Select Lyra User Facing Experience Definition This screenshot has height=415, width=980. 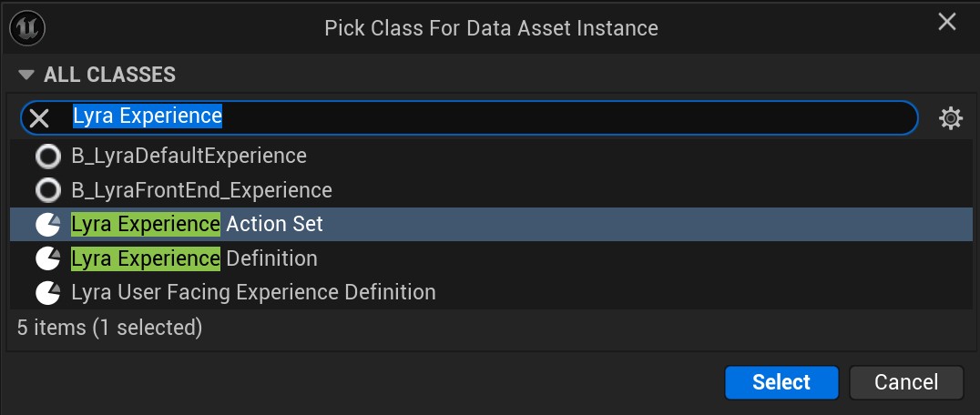pos(253,293)
